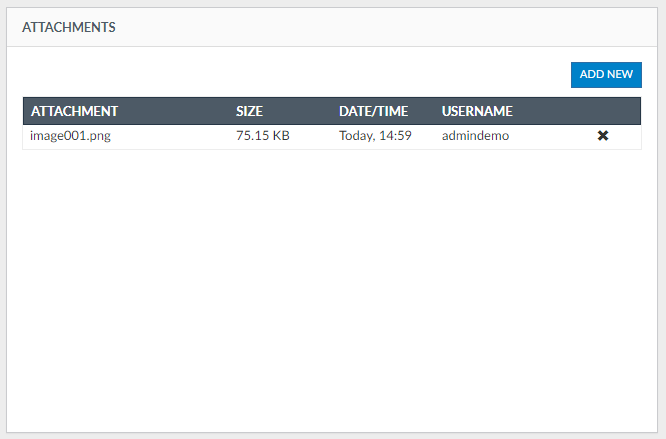Click empty panel area below the attachments table
This screenshot has width=666, height=439.
click(332, 290)
